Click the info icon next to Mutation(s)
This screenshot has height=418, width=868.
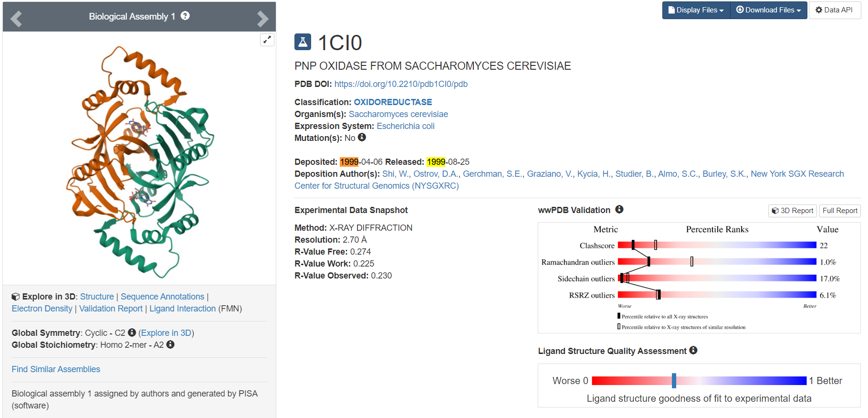362,138
